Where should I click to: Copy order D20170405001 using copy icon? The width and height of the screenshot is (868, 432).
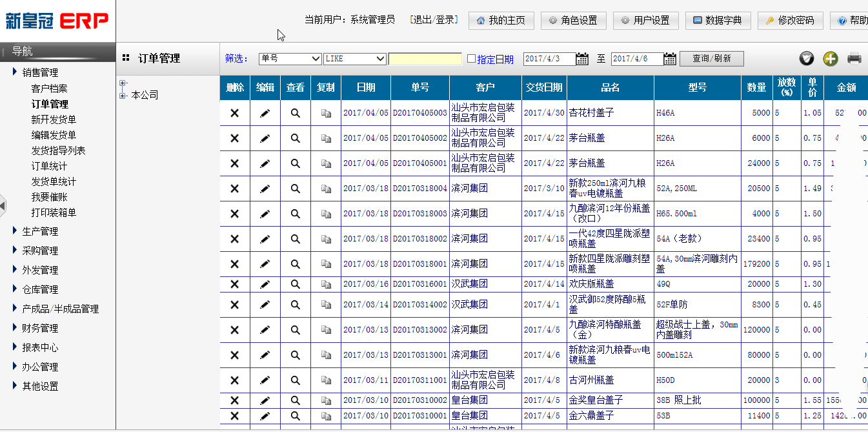click(326, 163)
